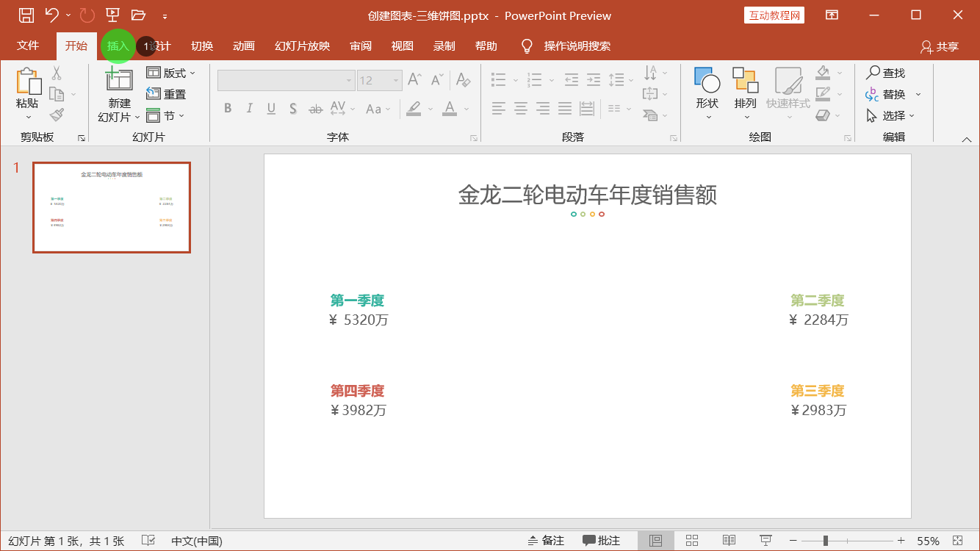Open file using the folder icon
The width and height of the screenshot is (980, 551).
click(137, 15)
